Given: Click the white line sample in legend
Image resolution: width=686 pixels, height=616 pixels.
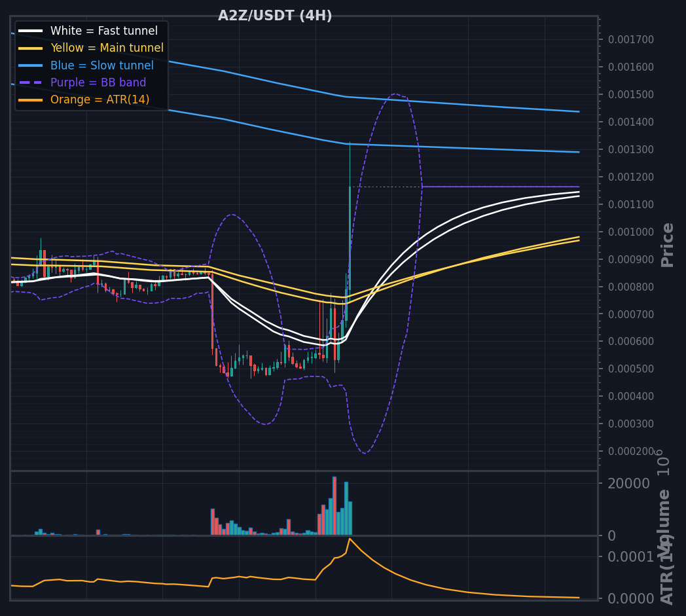Looking at the screenshot, I should (x=31, y=31).
